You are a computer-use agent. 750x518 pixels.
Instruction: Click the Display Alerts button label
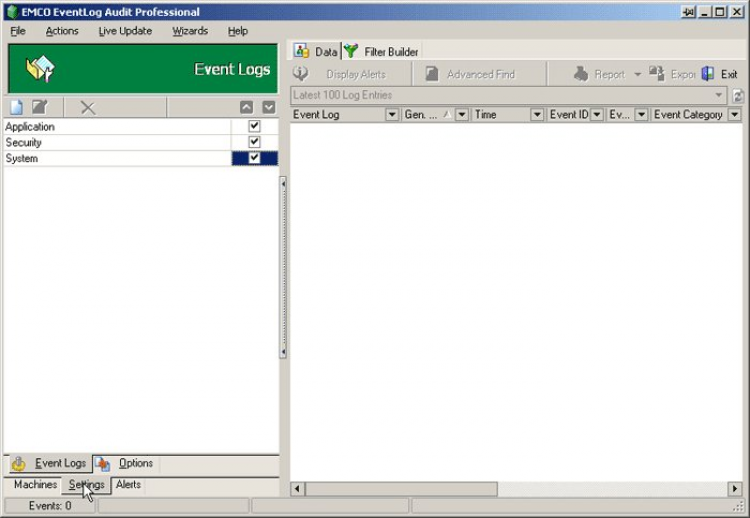tap(356, 75)
